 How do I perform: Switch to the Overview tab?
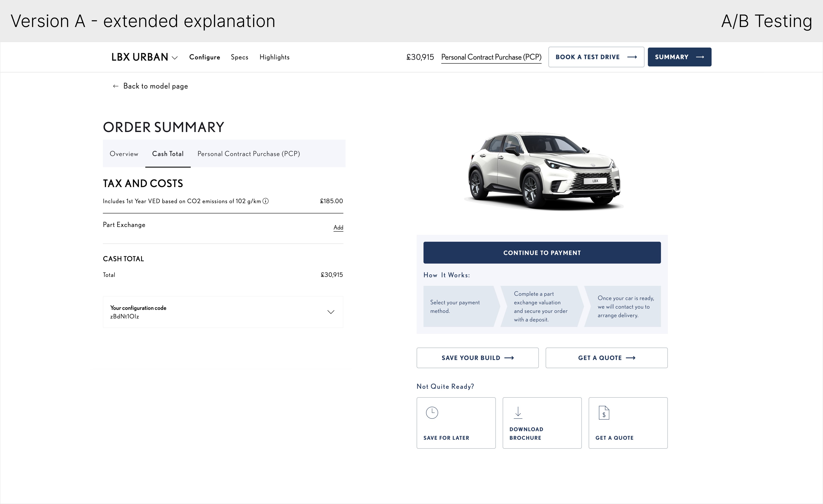click(124, 154)
